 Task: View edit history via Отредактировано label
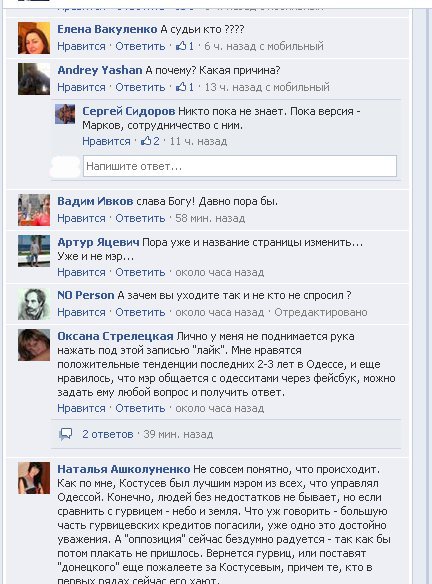pyautogui.click(x=321, y=312)
